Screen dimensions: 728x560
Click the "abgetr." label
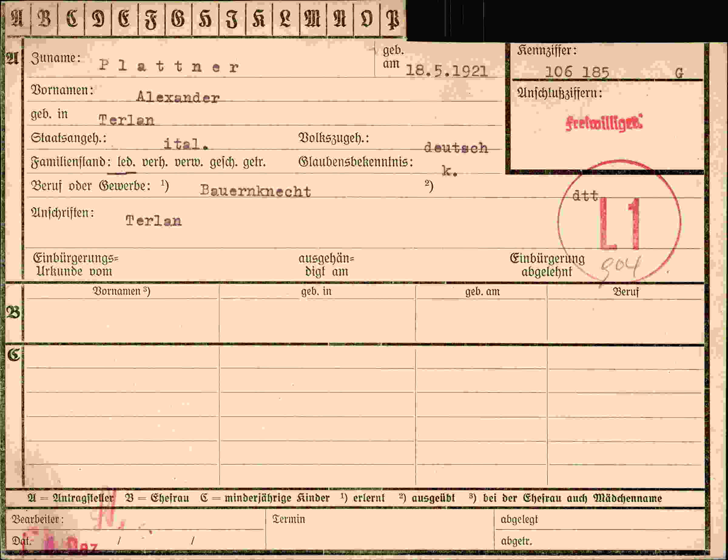coord(516,541)
